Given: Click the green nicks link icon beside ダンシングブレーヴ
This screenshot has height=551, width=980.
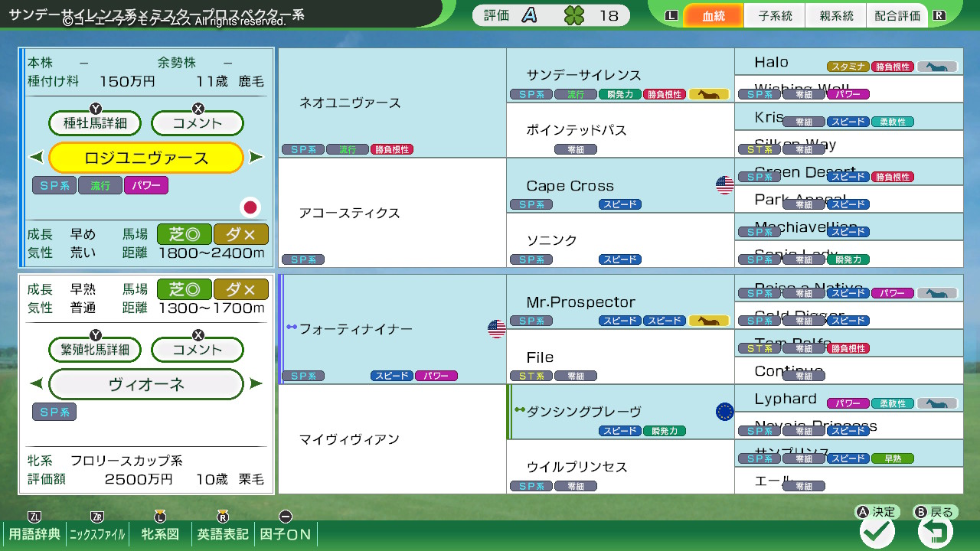Looking at the screenshot, I should click(x=520, y=410).
